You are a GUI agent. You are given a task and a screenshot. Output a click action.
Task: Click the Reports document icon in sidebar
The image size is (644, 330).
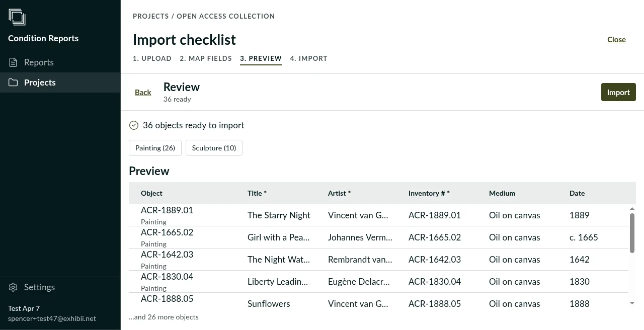click(14, 62)
